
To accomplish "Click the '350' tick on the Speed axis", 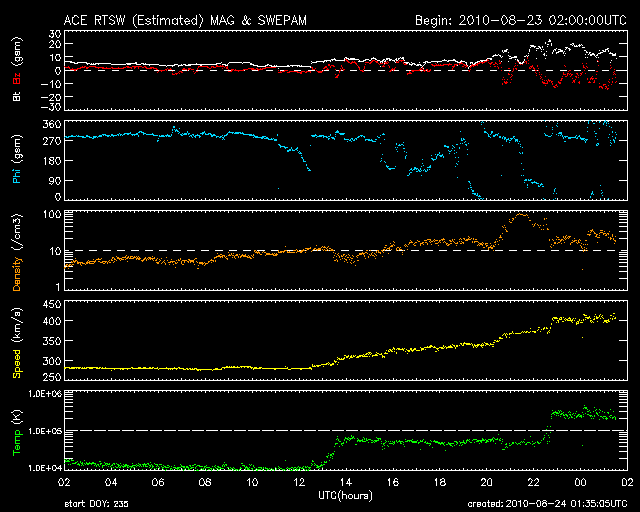I will click(52, 341).
